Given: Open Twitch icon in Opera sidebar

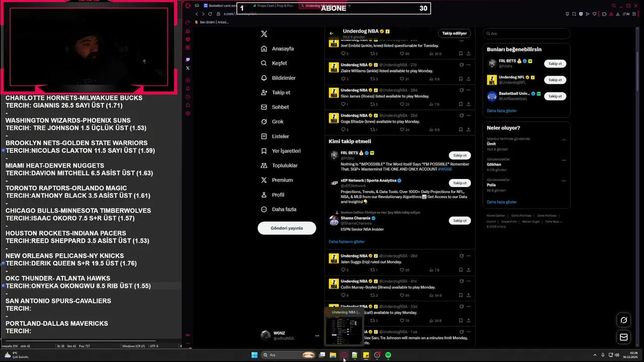Looking at the screenshot, I should coord(188,60).
